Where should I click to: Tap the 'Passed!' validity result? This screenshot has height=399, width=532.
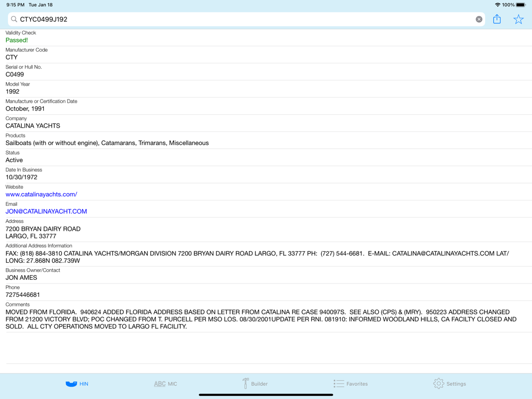16,40
